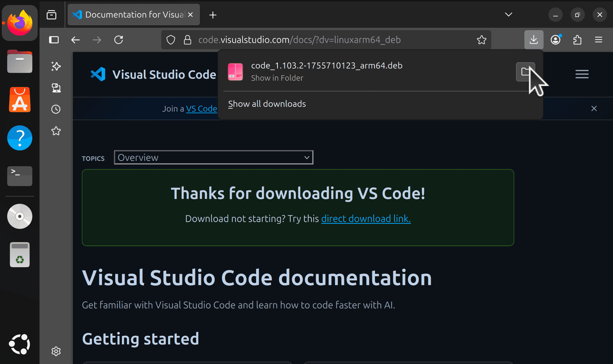Open the AI chatbot sparkle sidebar icon
The image size is (613, 364).
[56, 66]
